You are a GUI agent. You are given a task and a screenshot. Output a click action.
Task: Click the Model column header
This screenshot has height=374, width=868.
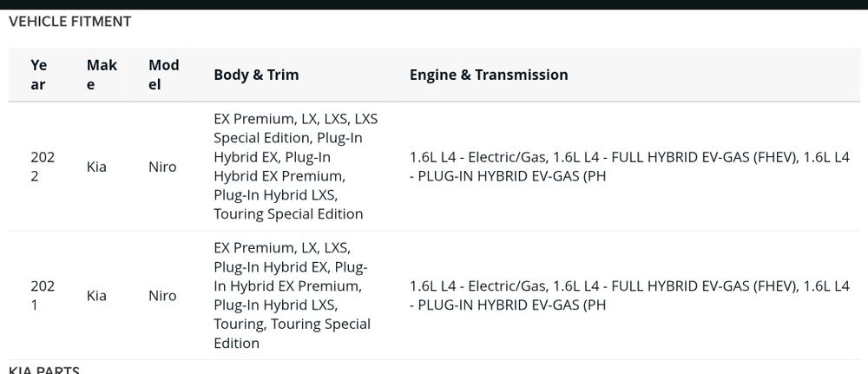pos(163,75)
